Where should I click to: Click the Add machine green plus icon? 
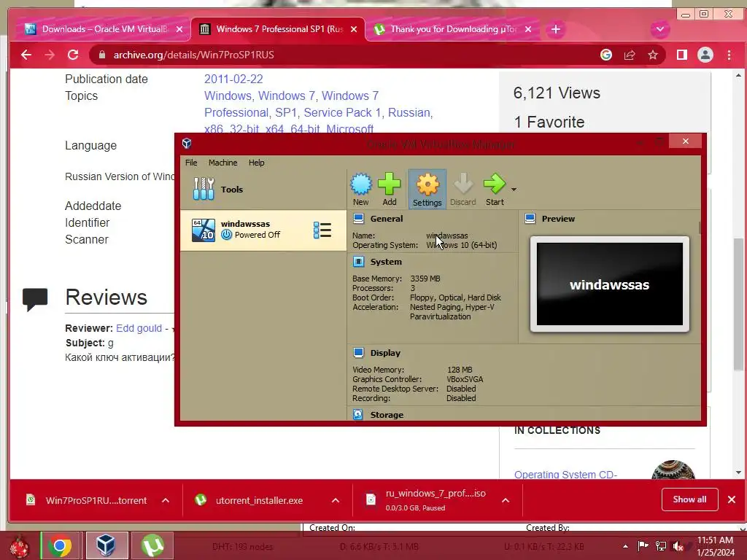click(x=390, y=189)
